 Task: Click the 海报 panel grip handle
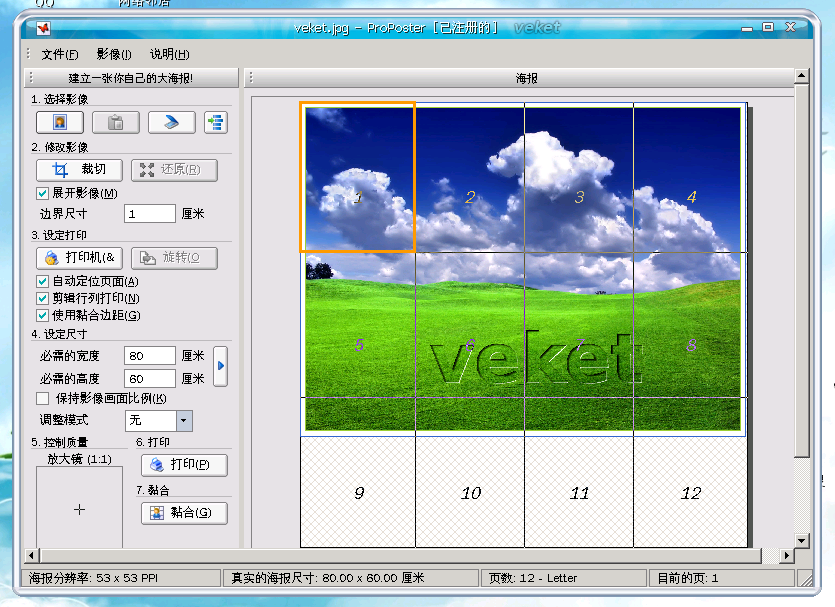click(x=251, y=78)
